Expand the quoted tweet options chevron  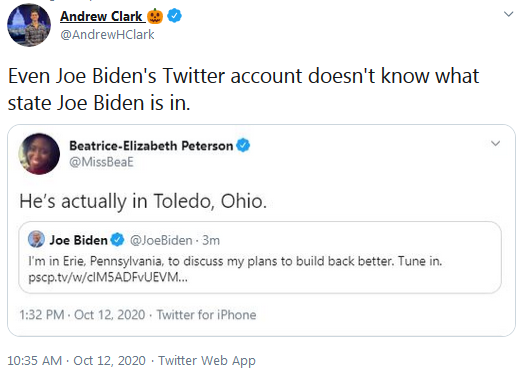click(496, 143)
